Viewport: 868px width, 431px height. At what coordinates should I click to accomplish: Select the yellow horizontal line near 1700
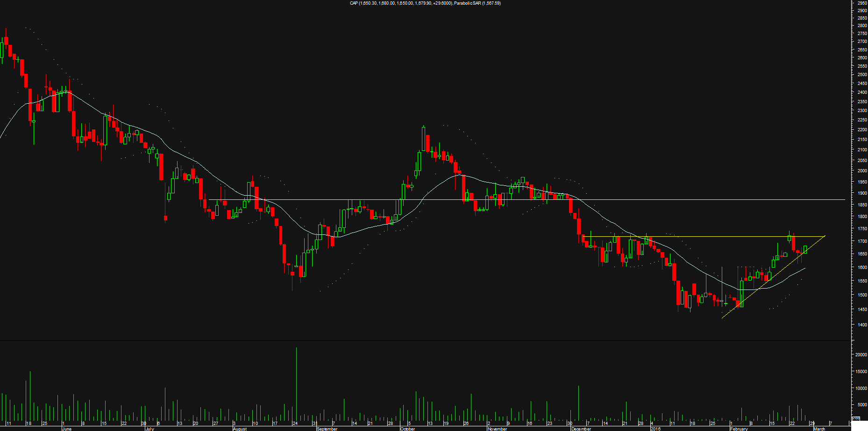click(x=701, y=237)
